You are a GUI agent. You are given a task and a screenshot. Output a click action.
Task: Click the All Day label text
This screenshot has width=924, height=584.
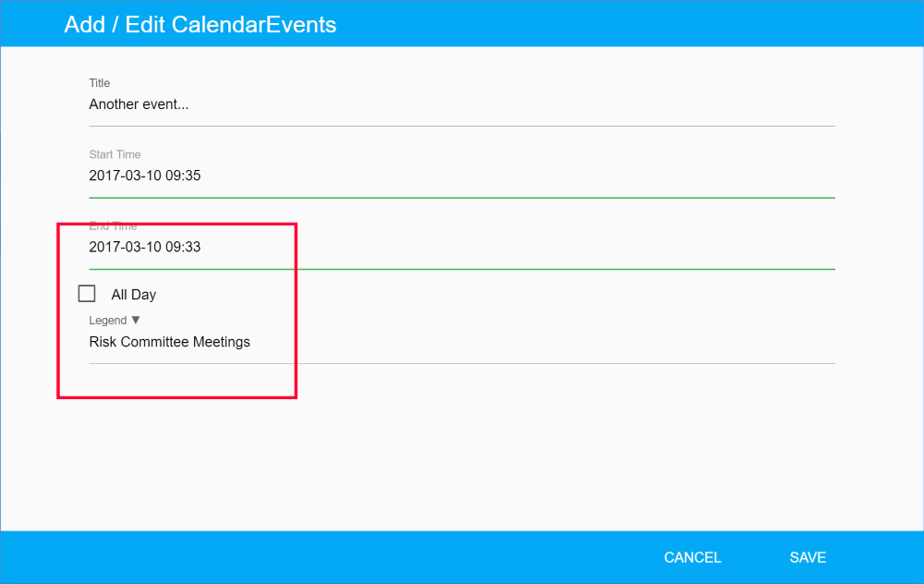134,295
